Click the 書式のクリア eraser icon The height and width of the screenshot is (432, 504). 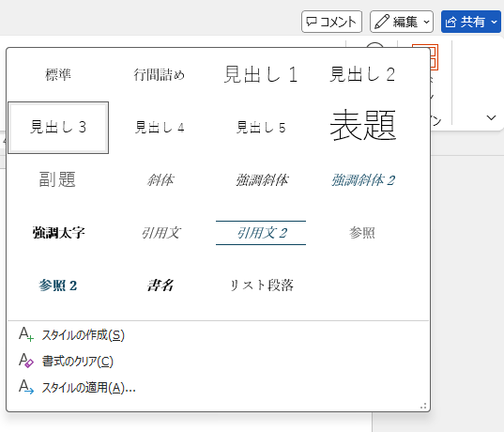[26, 361]
